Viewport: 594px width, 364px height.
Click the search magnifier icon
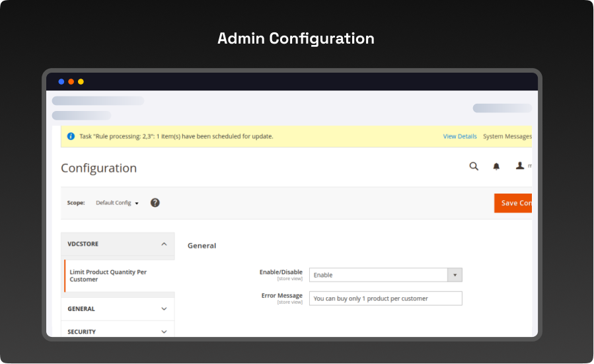pyautogui.click(x=474, y=166)
